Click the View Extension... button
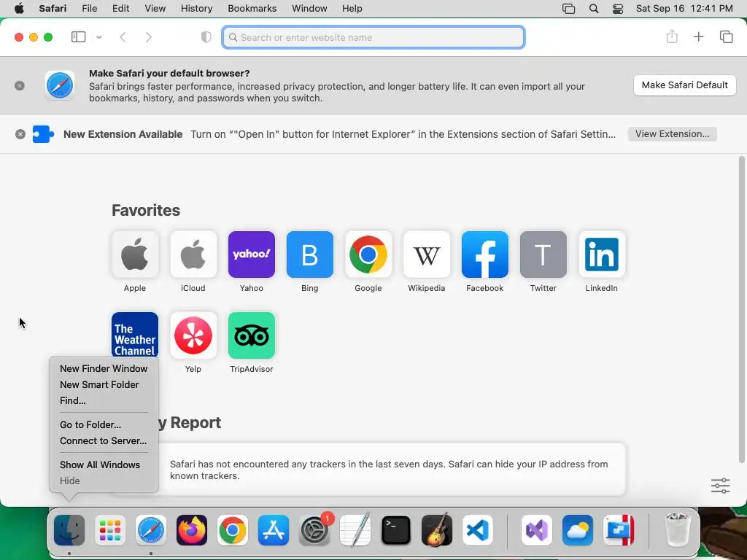The width and height of the screenshot is (747, 560). coord(672,134)
